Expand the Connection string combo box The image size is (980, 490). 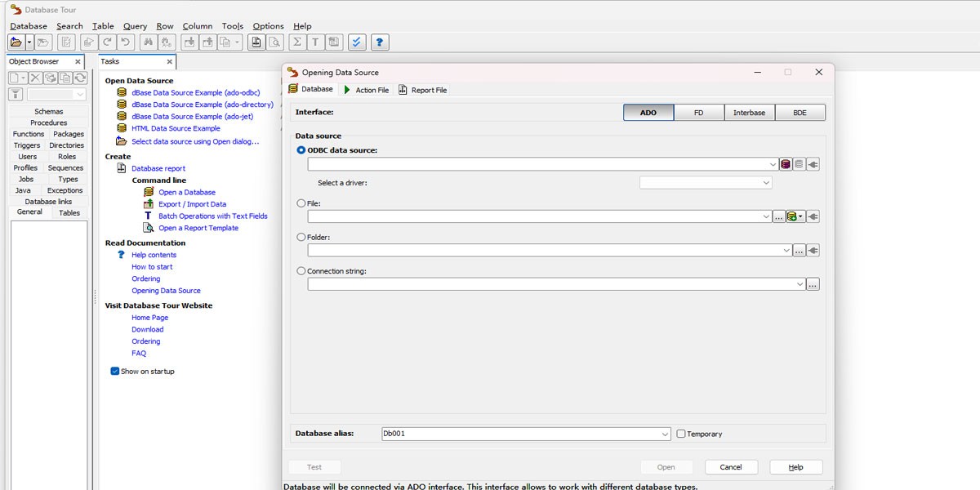[x=800, y=284]
